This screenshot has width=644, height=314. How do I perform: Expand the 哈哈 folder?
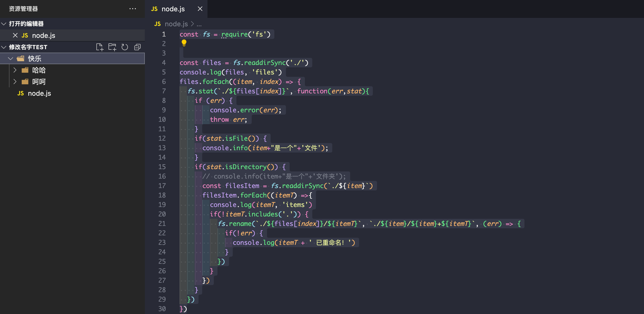pyautogui.click(x=15, y=70)
